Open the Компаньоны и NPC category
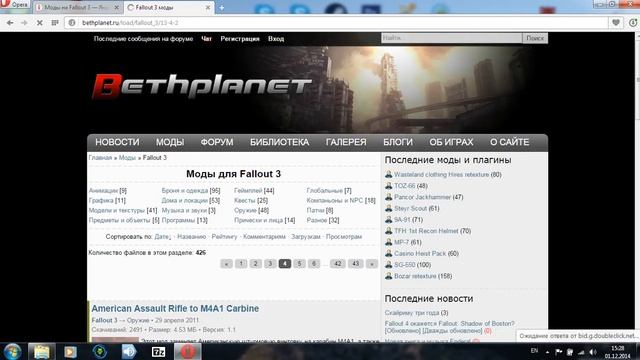The height and width of the screenshot is (360, 640). pyautogui.click(x=335, y=200)
